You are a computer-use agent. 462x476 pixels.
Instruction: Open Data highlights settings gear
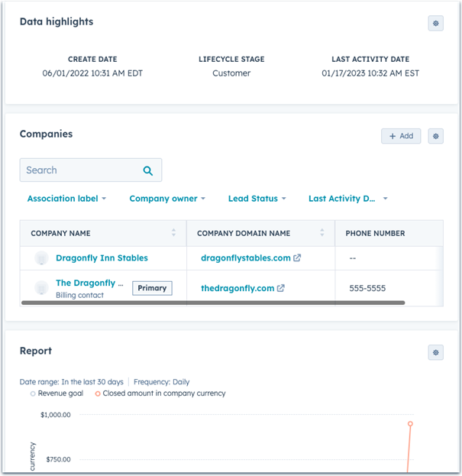tap(435, 24)
